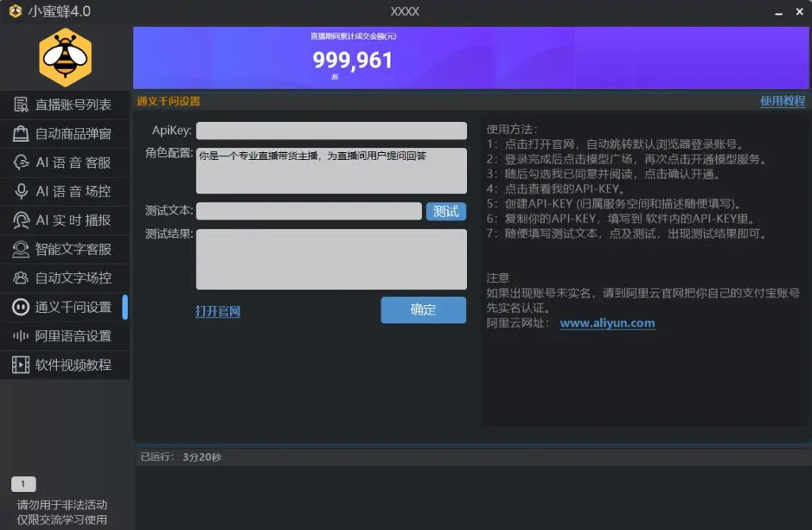
Task: Go to the AI 实时播报 page
Action: tap(65, 220)
